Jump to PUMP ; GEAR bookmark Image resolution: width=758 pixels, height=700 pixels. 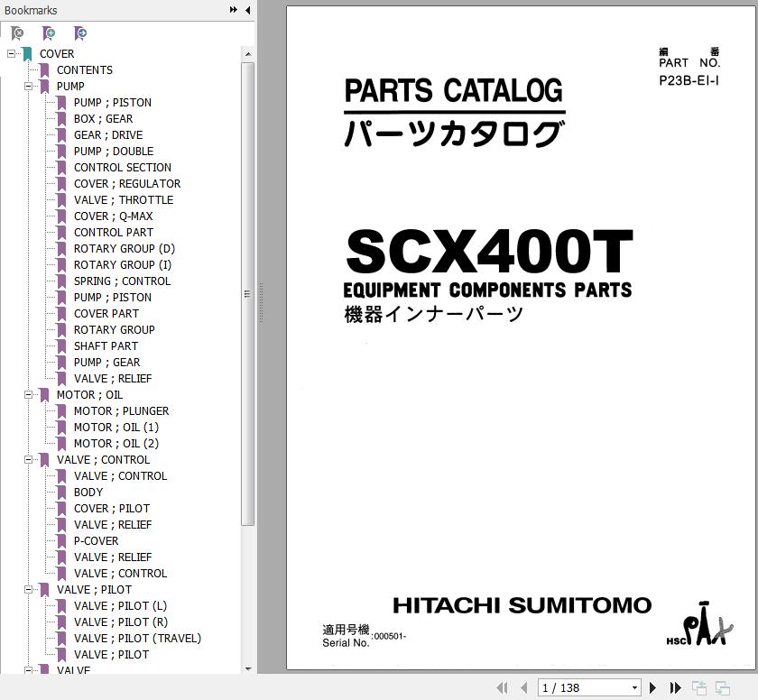(106, 363)
